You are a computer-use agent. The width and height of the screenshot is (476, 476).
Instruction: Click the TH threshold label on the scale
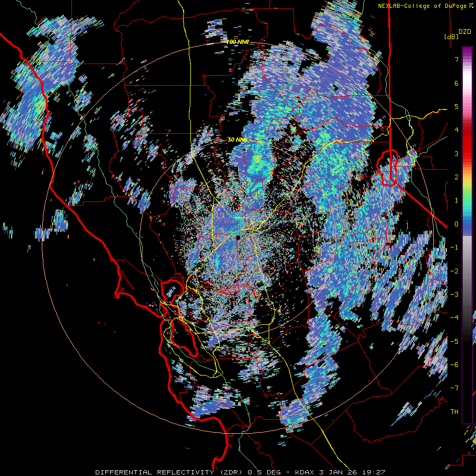454,411
